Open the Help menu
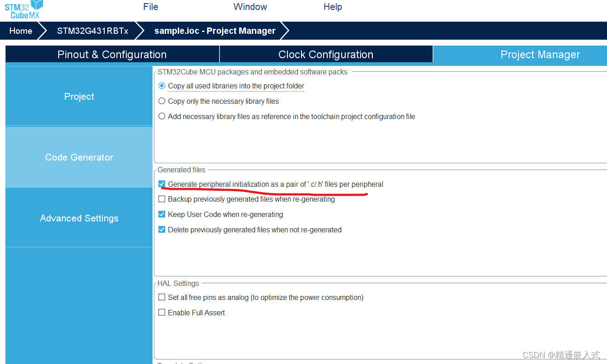This screenshot has width=607, height=364. coord(333,7)
